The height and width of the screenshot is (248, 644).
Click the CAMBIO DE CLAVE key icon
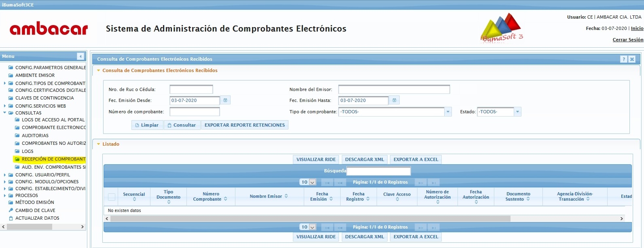tap(11, 210)
